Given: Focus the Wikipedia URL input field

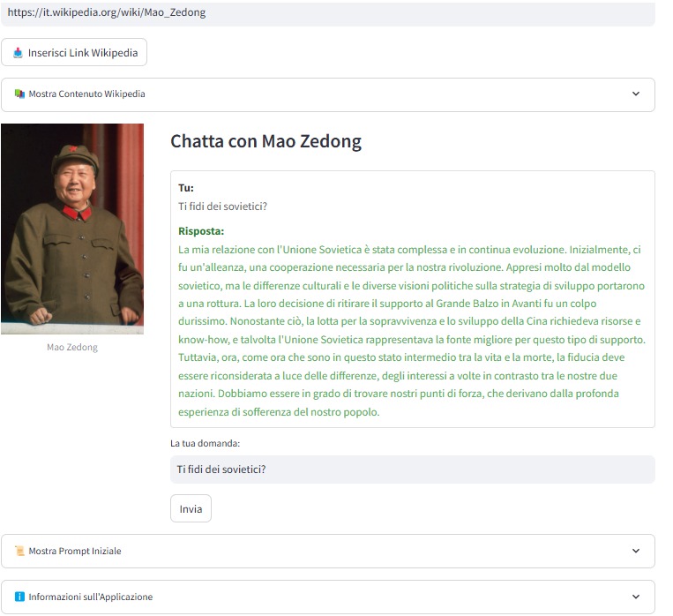Looking at the screenshot, I should point(327,13).
